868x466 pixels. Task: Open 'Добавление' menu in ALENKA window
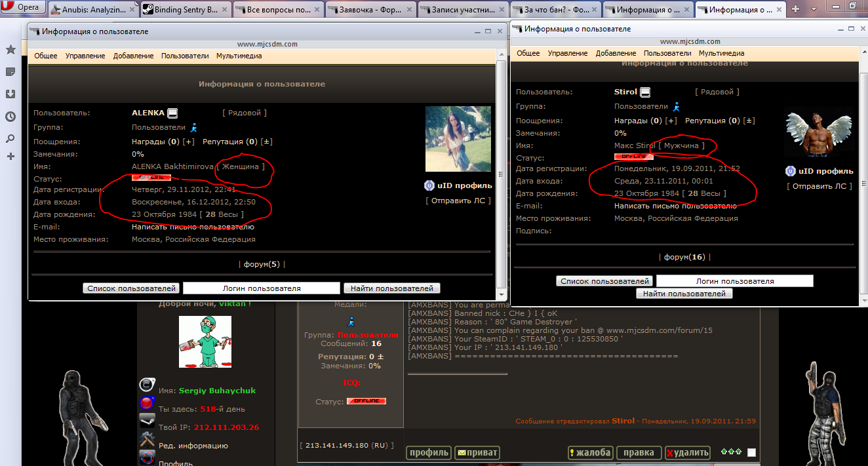133,56
